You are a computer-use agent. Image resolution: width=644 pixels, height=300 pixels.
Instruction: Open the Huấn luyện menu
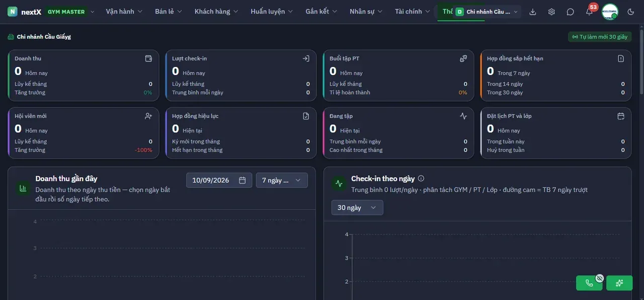tap(272, 12)
